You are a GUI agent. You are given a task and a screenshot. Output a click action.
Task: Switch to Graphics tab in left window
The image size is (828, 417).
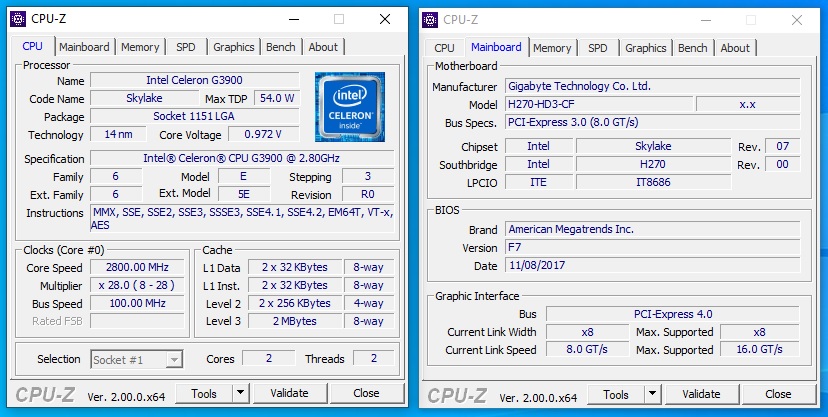pos(233,47)
